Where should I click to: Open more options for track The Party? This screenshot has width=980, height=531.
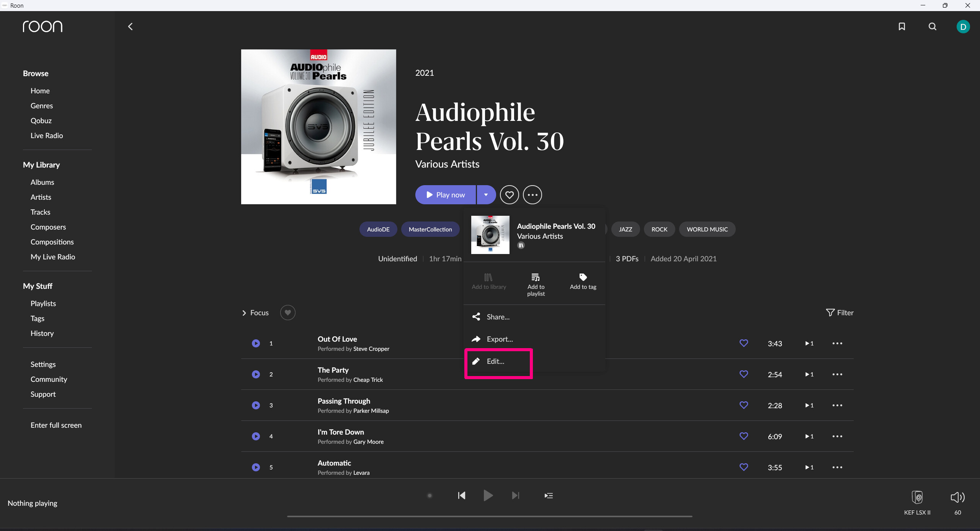click(838, 374)
